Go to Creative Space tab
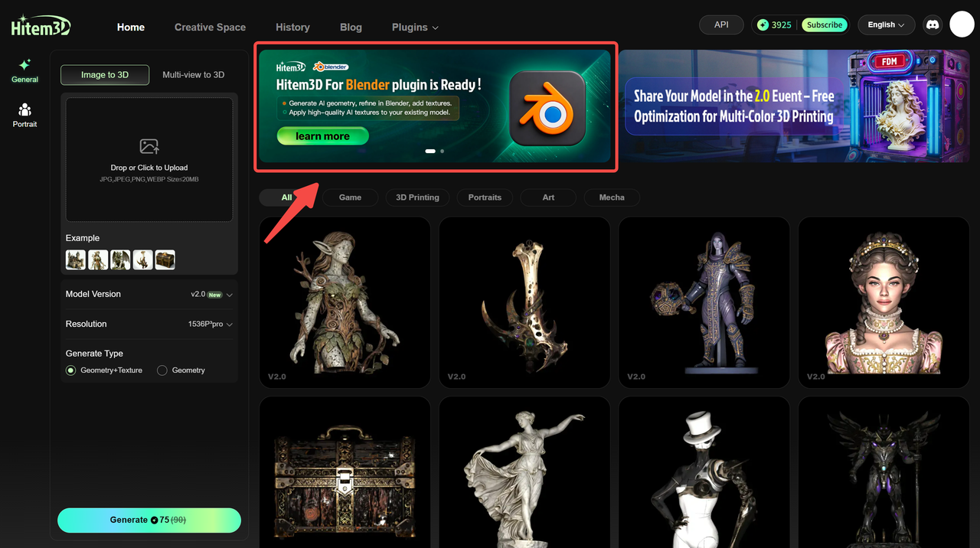980x548 pixels. coord(210,27)
